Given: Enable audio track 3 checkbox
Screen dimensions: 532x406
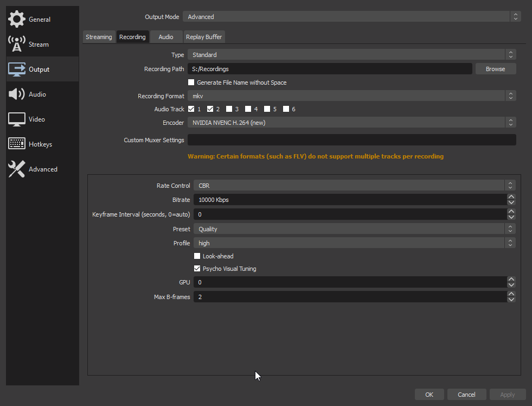Looking at the screenshot, I should (x=229, y=109).
